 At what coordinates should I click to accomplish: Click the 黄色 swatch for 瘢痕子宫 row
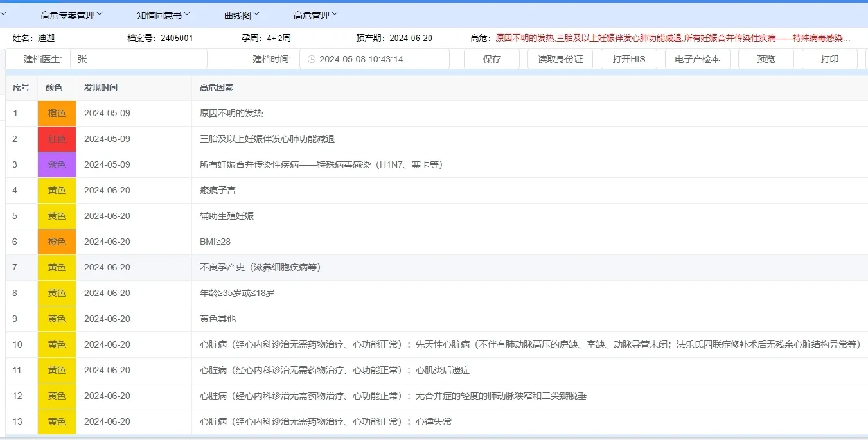[57, 190]
